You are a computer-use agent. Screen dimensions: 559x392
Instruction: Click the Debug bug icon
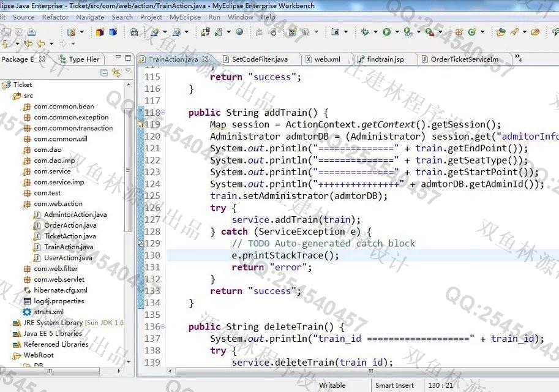365,32
